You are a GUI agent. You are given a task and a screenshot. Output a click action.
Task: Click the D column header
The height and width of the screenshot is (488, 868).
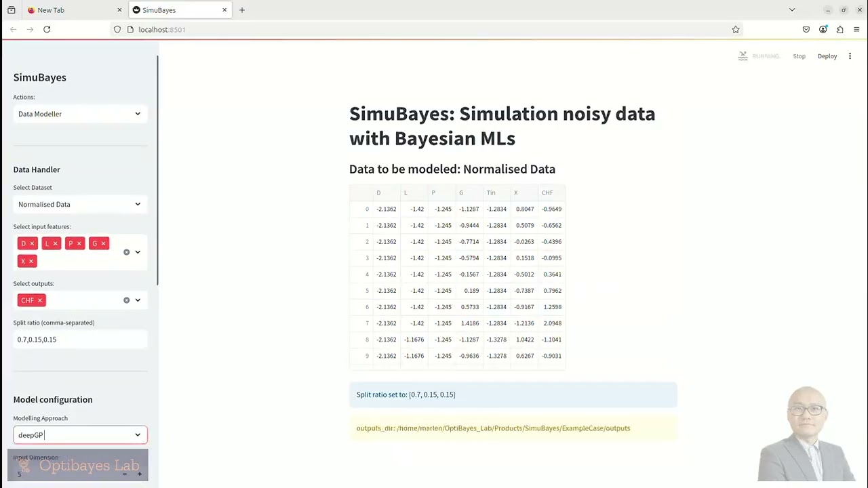point(387,192)
